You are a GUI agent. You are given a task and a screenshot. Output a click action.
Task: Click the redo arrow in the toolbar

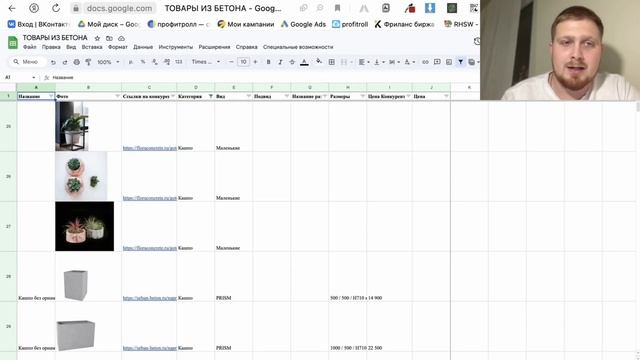65,62
